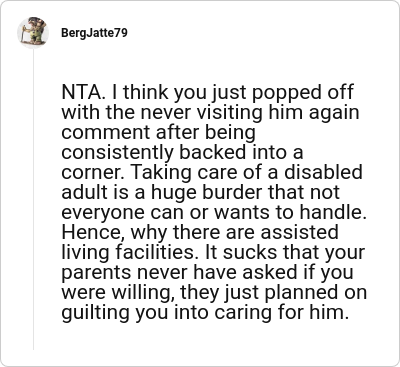Click the words 'assisted' at line end

pos(299,232)
